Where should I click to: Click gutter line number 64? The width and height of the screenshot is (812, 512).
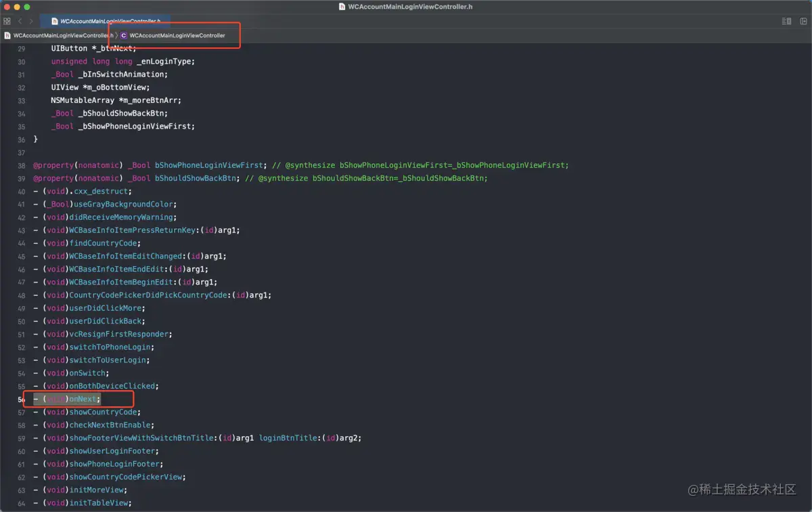[x=21, y=503]
